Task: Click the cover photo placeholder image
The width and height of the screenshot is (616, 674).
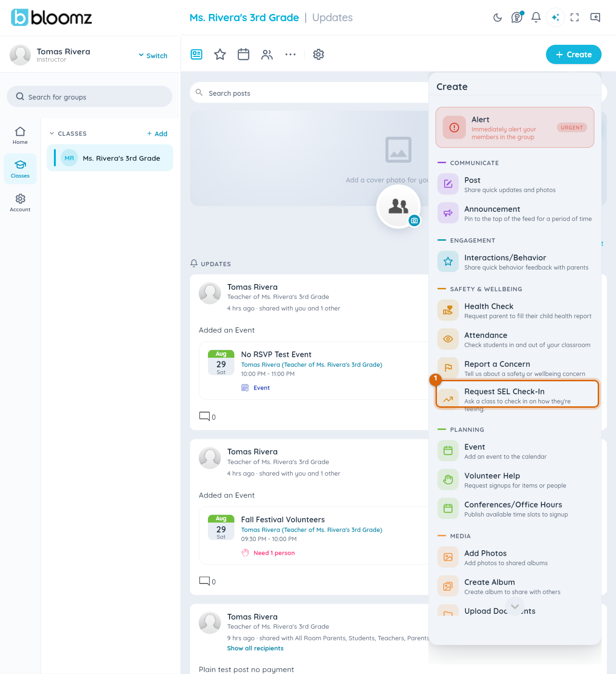Action: (398, 150)
